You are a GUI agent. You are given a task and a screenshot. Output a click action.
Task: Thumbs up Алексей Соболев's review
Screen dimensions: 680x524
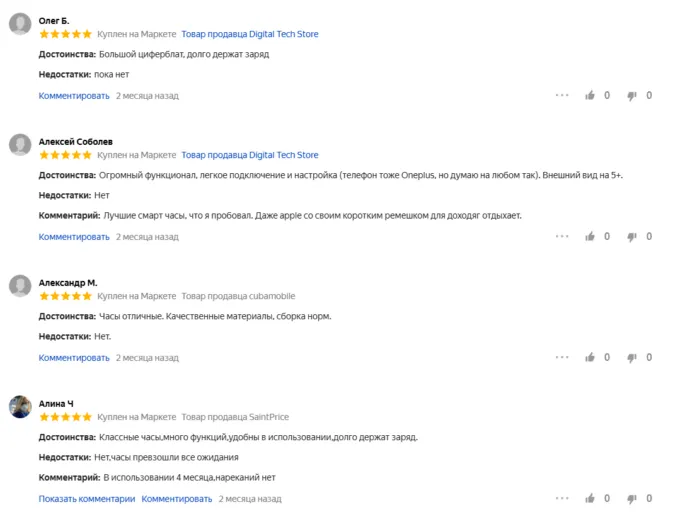click(x=591, y=237)
